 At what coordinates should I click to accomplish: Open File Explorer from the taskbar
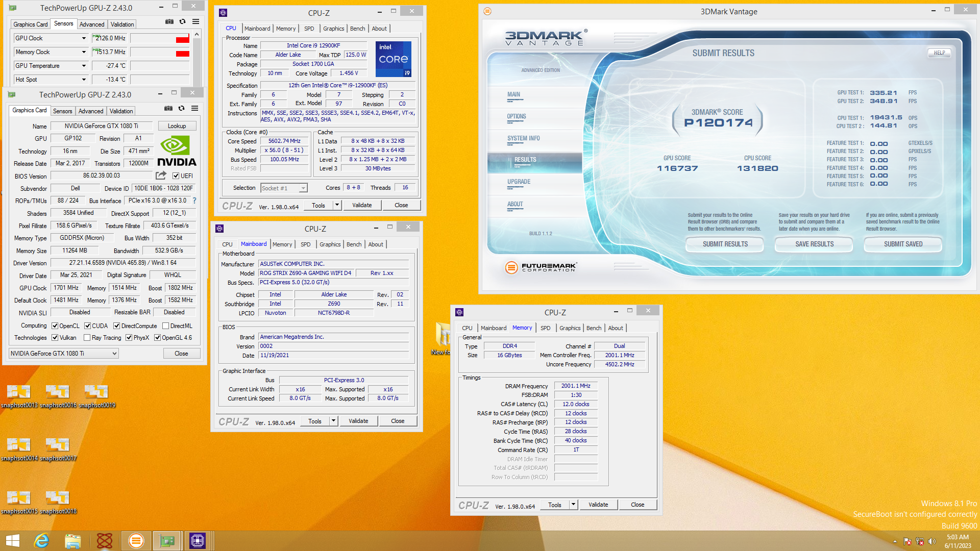[x=72, y=541]
